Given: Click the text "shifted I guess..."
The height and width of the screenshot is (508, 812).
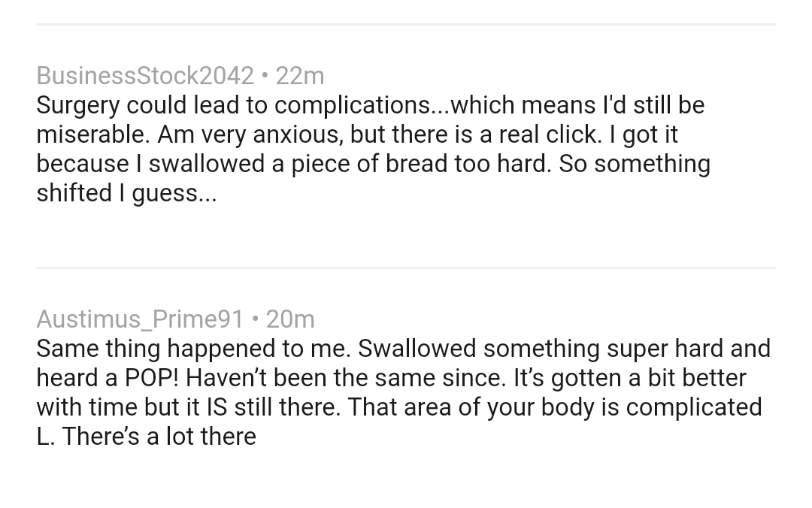Looking at the screenshot, I should [126, 192].
